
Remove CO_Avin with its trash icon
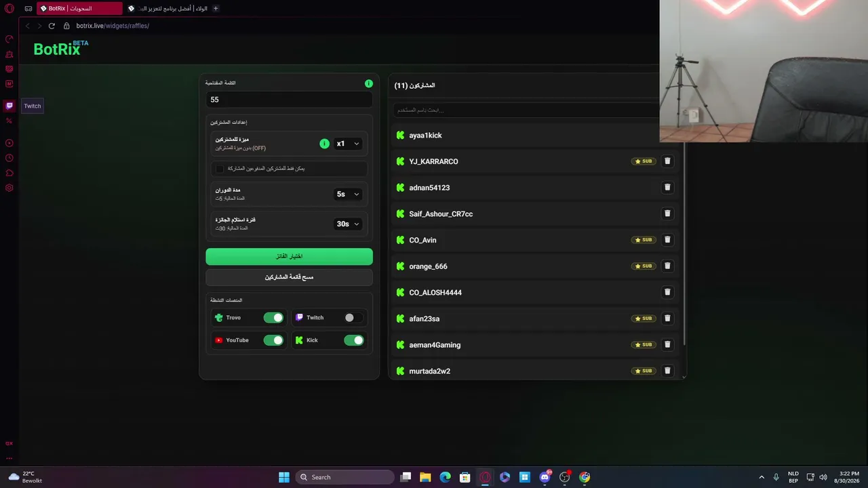click(667, 240)
